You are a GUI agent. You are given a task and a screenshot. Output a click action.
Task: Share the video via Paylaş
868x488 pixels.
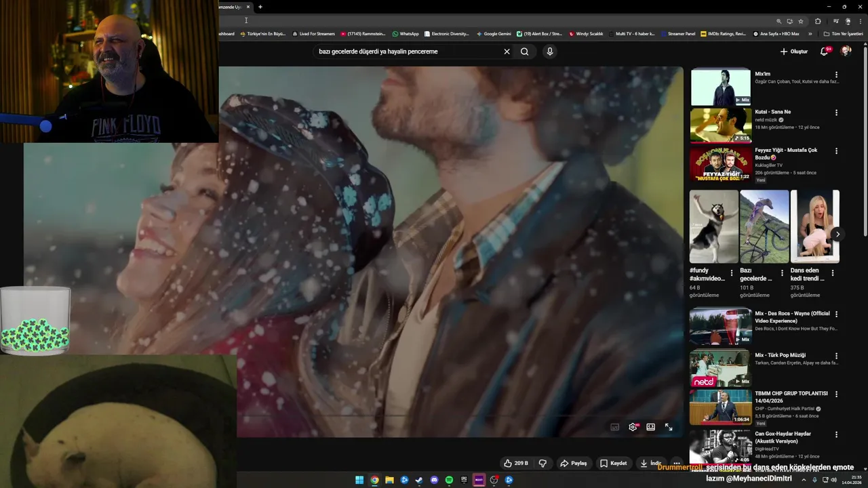[x=574, y=464]
